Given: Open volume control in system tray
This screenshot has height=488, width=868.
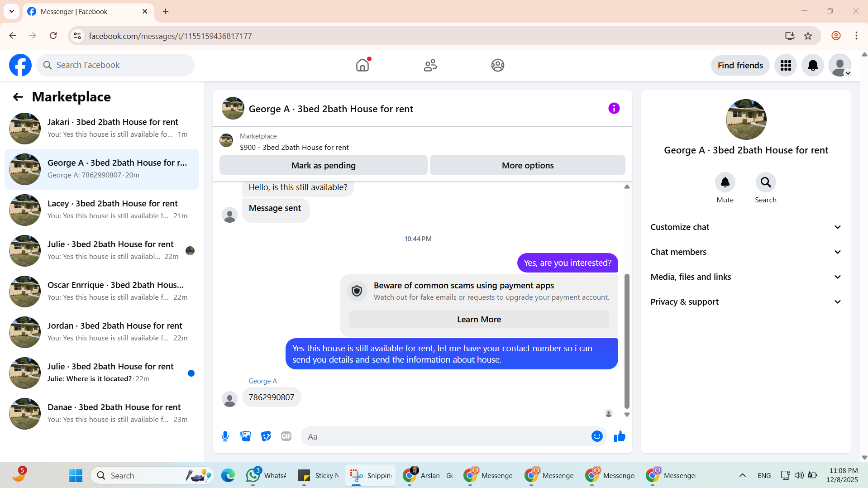Looking at the screenshot, I should tap(799, 475).
